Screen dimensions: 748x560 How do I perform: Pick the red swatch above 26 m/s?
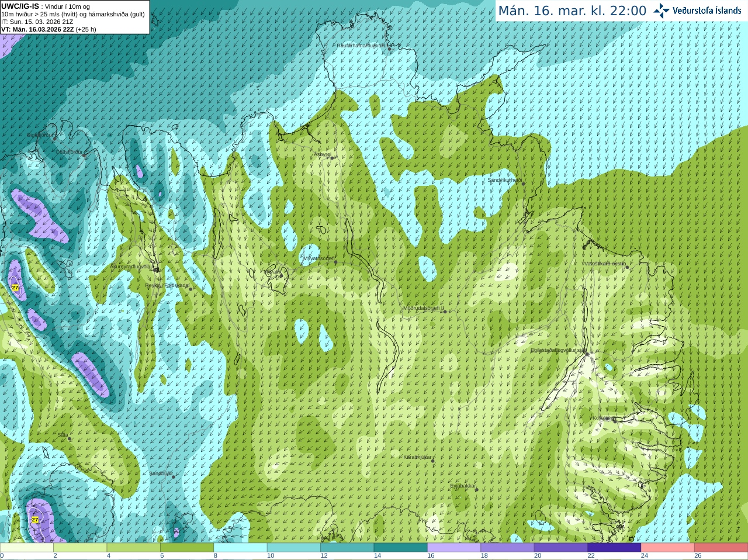(x=721, y=548)
